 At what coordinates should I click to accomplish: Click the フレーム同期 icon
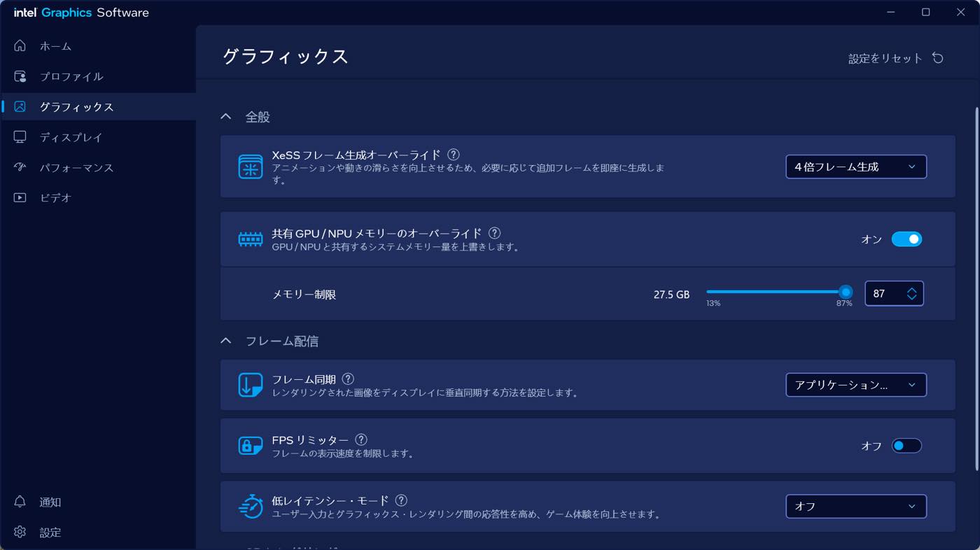tap(251, 385)
